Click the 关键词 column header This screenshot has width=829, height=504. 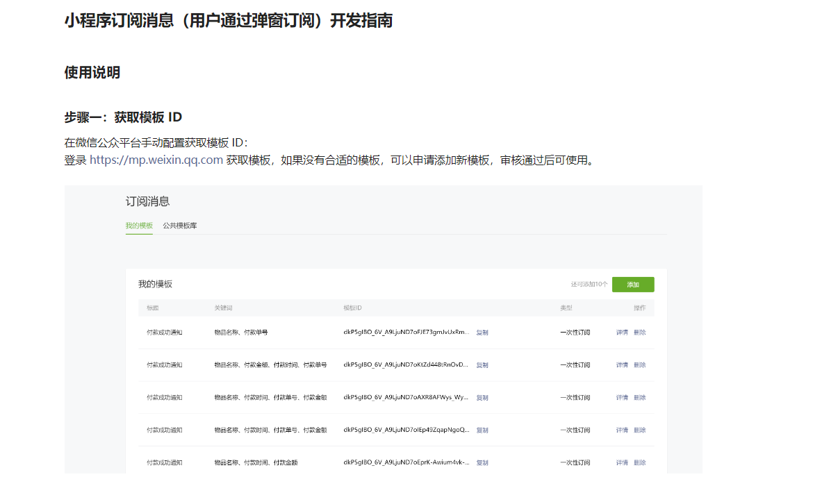(x=223, y=308)
